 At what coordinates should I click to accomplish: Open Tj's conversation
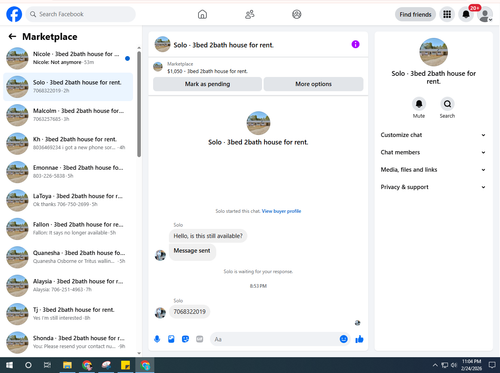point(68,314)
